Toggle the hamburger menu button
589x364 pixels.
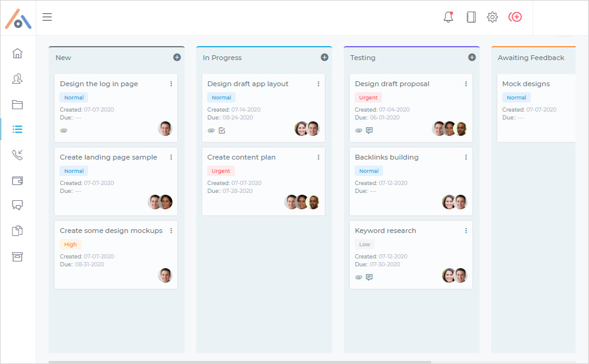pyautogui.click(x=47, y=17)
